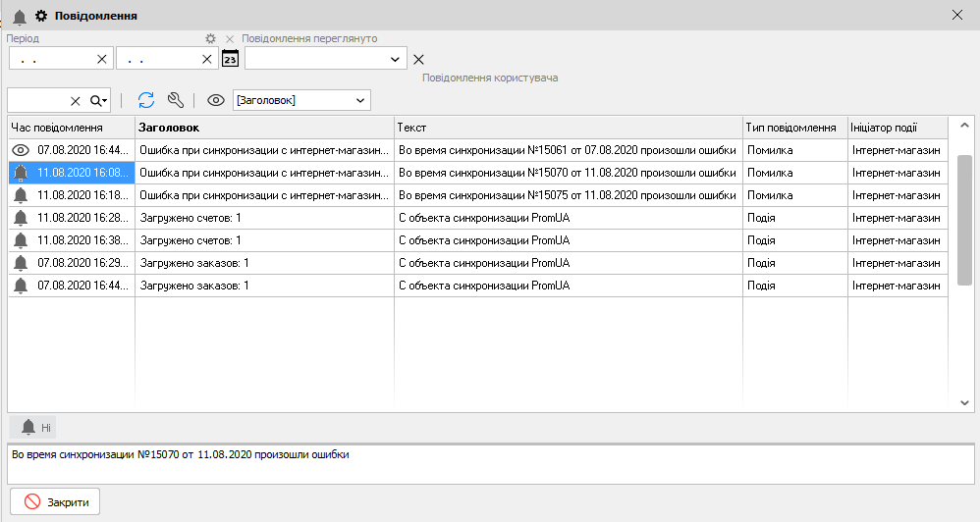Open the wrench settings tool
Image resolution: width=980 pixels, height=522 pixels.
(176, 100)
